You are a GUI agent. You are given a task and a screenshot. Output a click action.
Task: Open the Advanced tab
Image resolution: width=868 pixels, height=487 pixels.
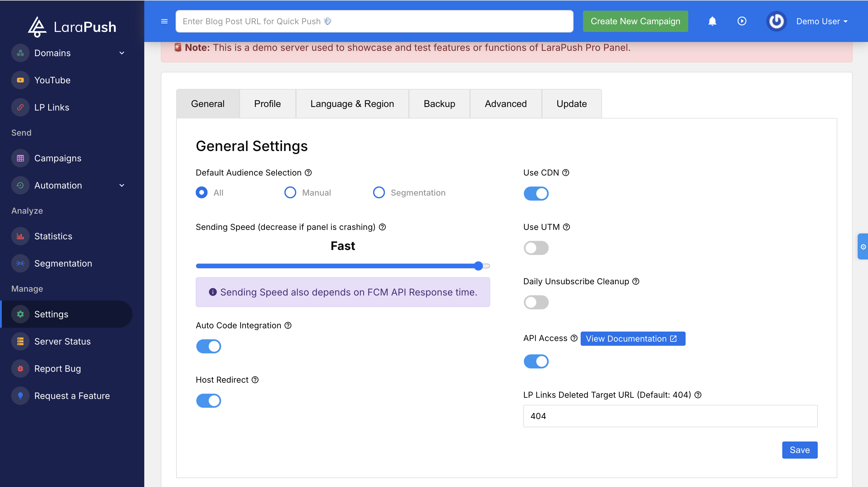(x=506, y=104)
